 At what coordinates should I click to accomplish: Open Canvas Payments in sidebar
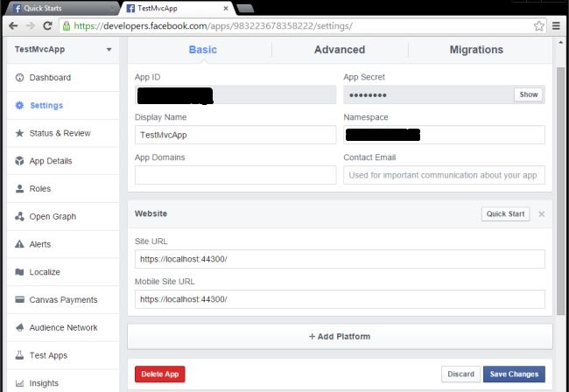point(63,299)
